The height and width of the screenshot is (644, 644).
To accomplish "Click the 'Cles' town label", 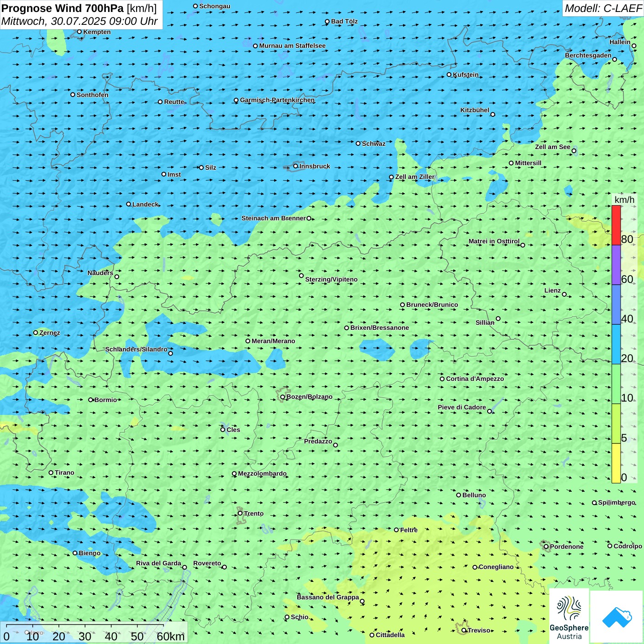I will click(233, 430).
